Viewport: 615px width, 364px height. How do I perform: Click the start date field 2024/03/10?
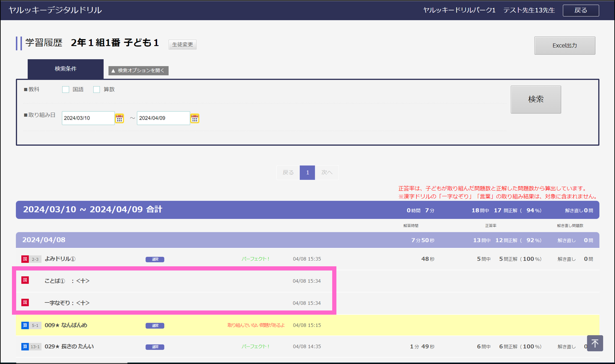88,118
